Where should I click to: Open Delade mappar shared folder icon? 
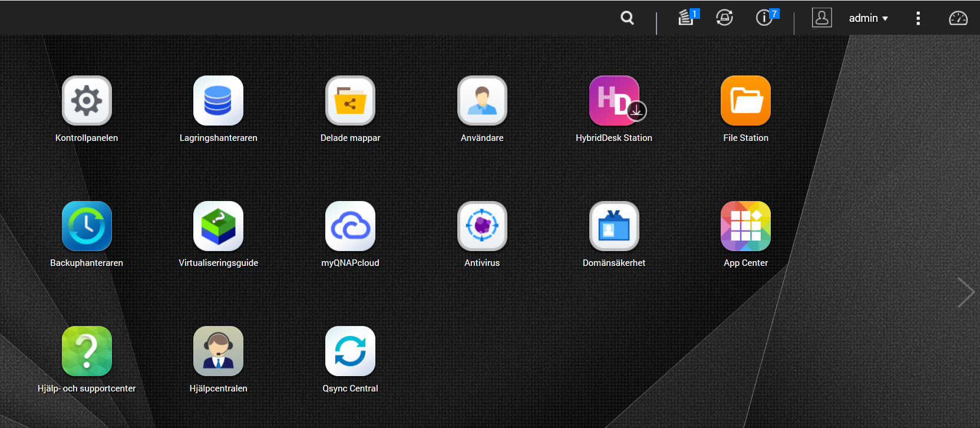coord(350,101)
